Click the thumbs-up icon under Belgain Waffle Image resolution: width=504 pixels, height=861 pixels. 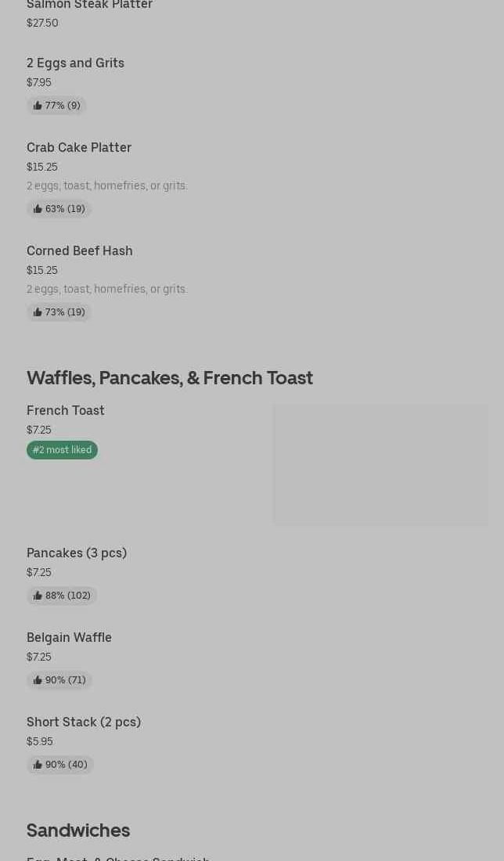38,680
